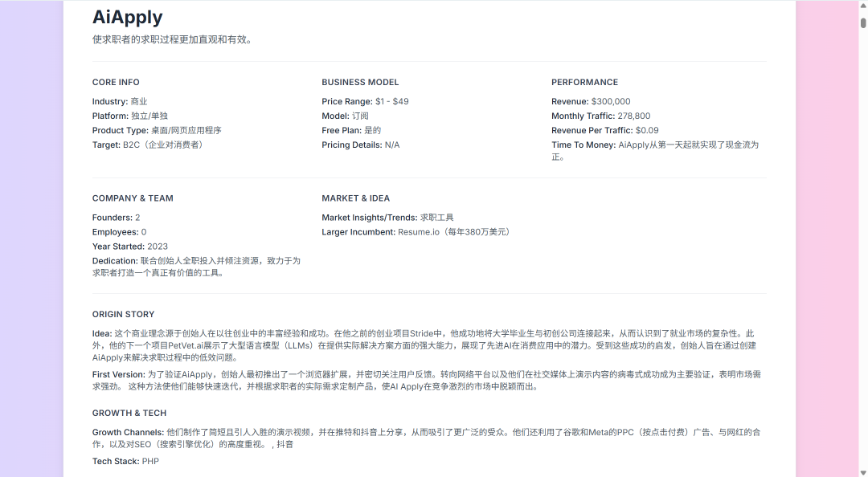Click the MARKET & IDEA heading
The image size is (868, 477).
click(x=355, y=198)
